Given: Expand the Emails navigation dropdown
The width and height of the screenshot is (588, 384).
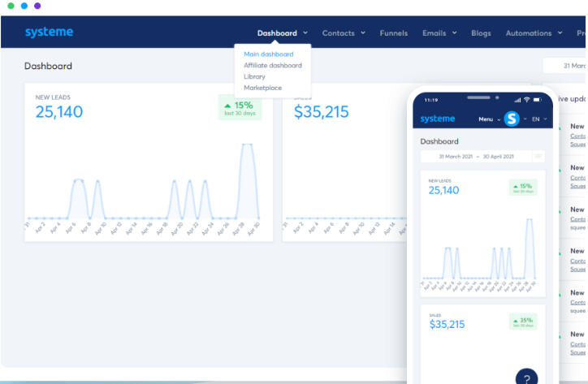Looking at the screenshot, I should pos(439,33).
